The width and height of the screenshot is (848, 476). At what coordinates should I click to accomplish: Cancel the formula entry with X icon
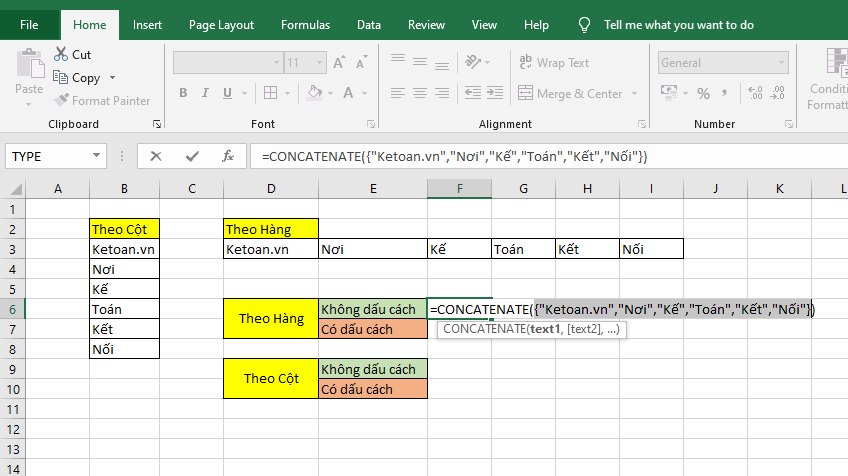(x=156, y=156)
